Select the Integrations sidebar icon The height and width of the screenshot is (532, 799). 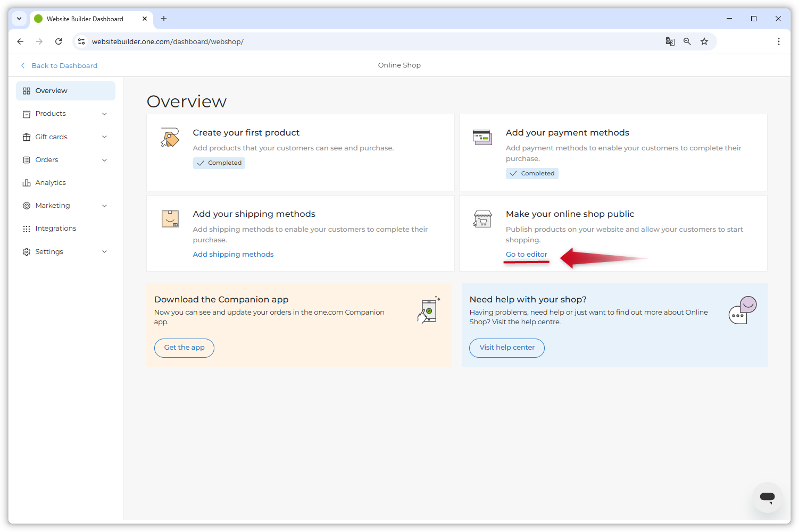point(27,229)
